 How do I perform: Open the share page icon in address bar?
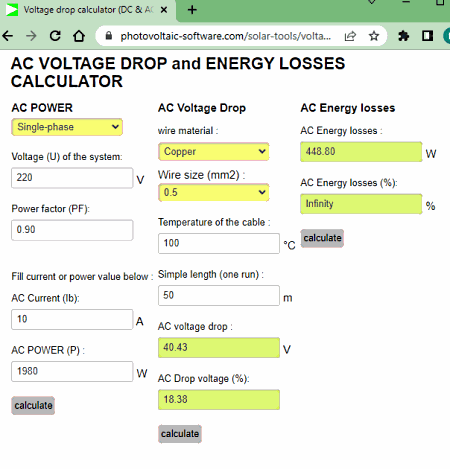click(350, 36)
